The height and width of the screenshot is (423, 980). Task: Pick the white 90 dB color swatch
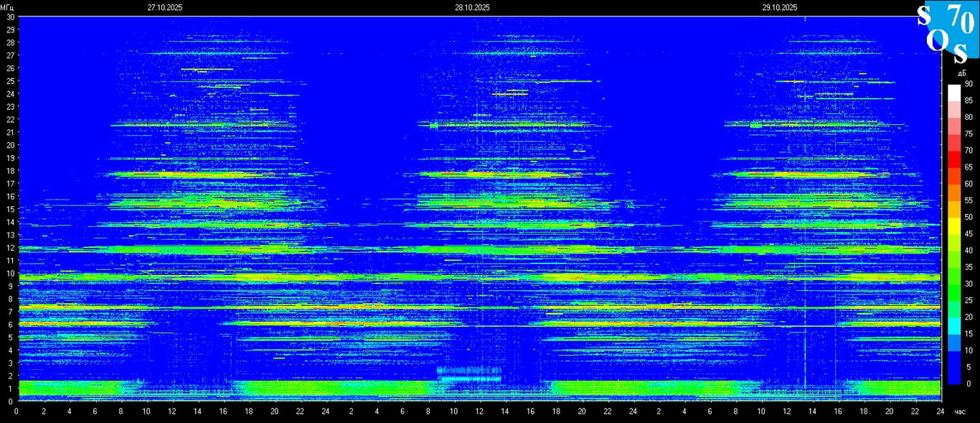tap(953, 93)
